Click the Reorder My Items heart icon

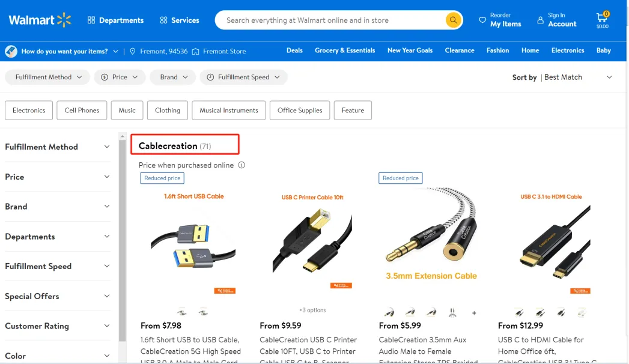[x=482, y=20]
